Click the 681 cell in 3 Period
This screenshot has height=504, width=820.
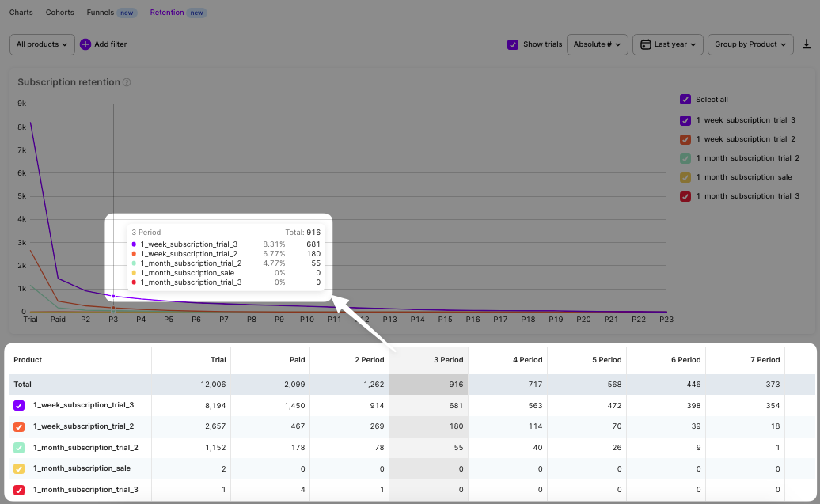[x=456, y=405]
